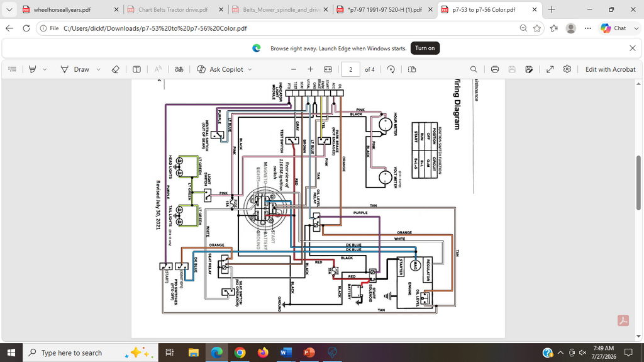Click the taskbar search box
This screenshot has height=362, width=644.
(x=91, y=353)
